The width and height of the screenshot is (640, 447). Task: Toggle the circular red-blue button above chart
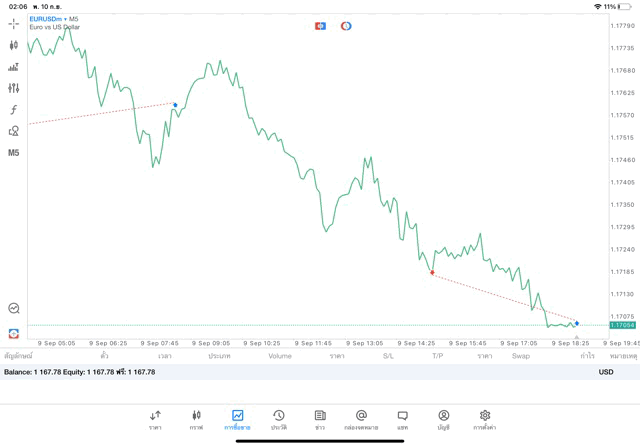pyautogui.click(x=346, y=26)
